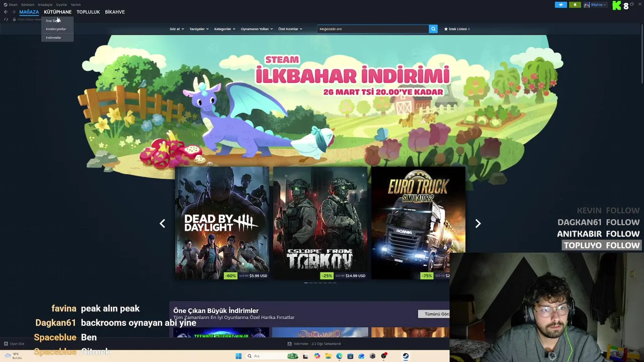Open the BİKAHVE profile tab
The height and width of the screenshot is (362, 644).
point(115,12)
